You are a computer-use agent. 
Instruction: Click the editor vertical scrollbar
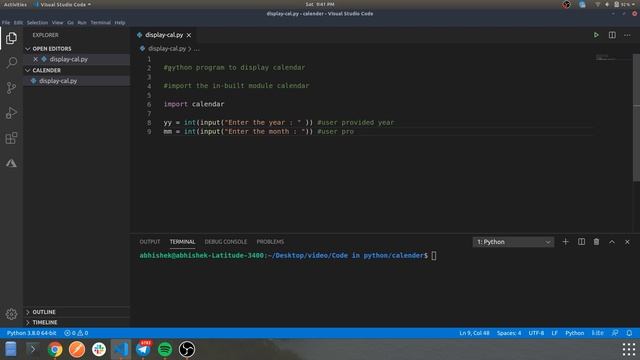[636, 118]
